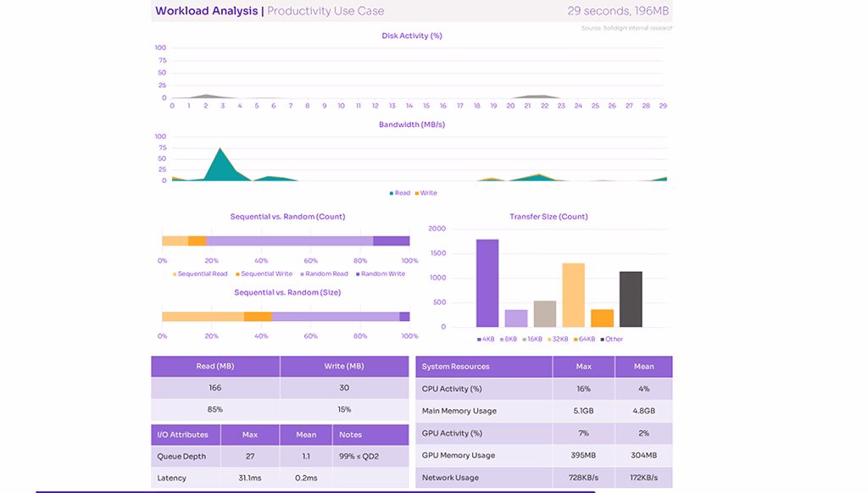Select the 4.8GB memory mean value
868x493 pixels.
[x=644, y=411]
